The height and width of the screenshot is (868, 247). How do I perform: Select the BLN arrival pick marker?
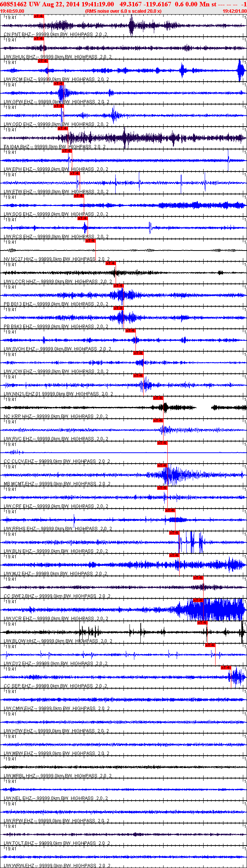tap(174, 533)
